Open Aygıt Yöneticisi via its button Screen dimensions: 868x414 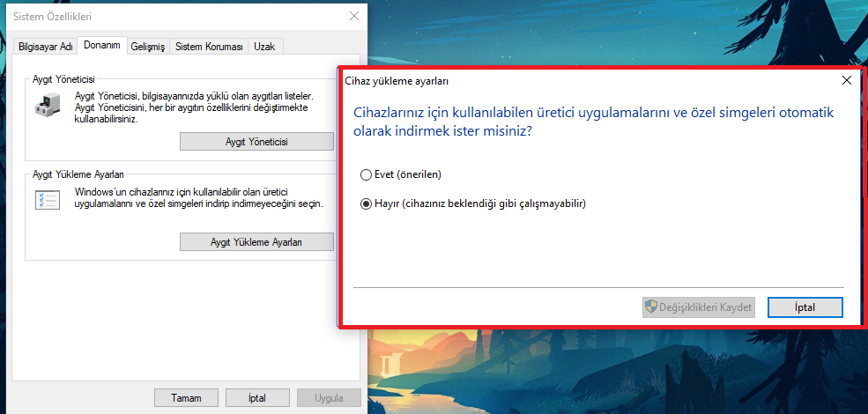click(x=256, y=142)
